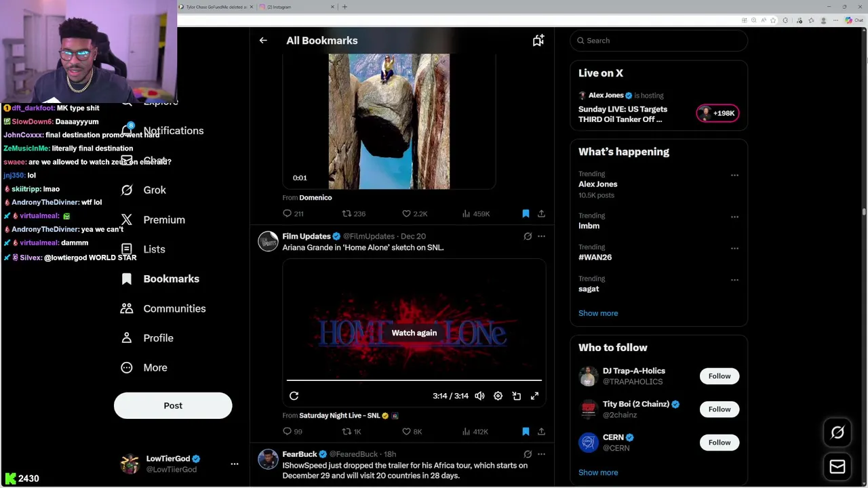The image size is (868, 488).
Task: View the 412K views analytics
Action: [475, 432]
